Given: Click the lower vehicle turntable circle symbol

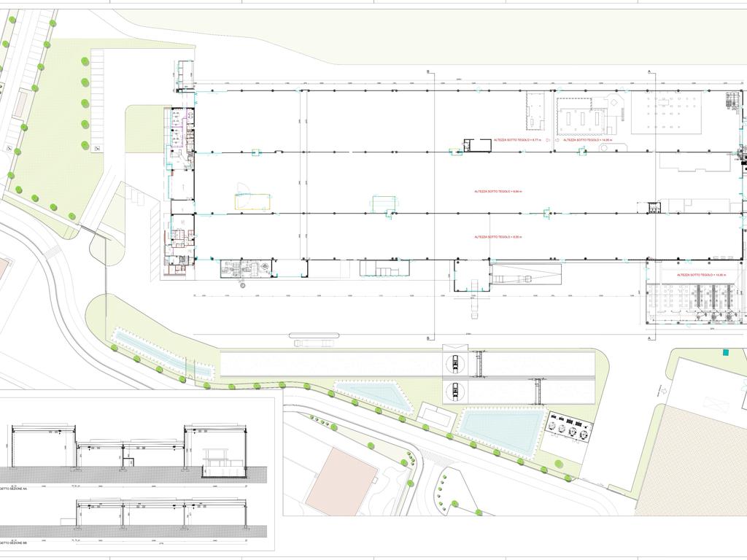Looking at the screenshot, I should (x=455, y=391).
